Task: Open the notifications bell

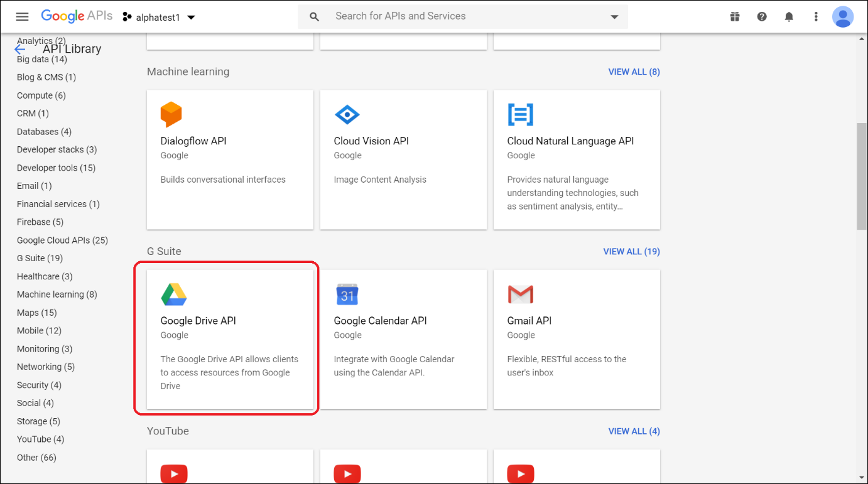Action: (x=789, y=17)
